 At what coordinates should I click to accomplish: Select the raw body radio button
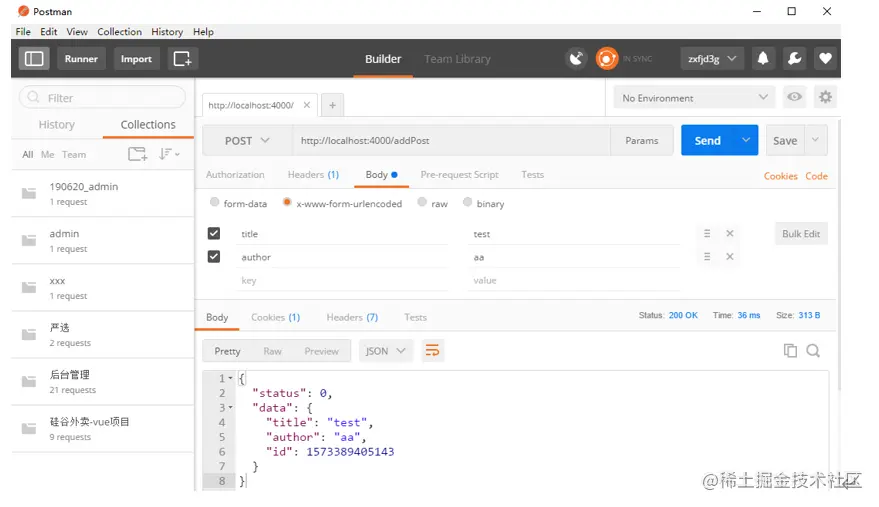pyautogui.click(x=422, y=202)
